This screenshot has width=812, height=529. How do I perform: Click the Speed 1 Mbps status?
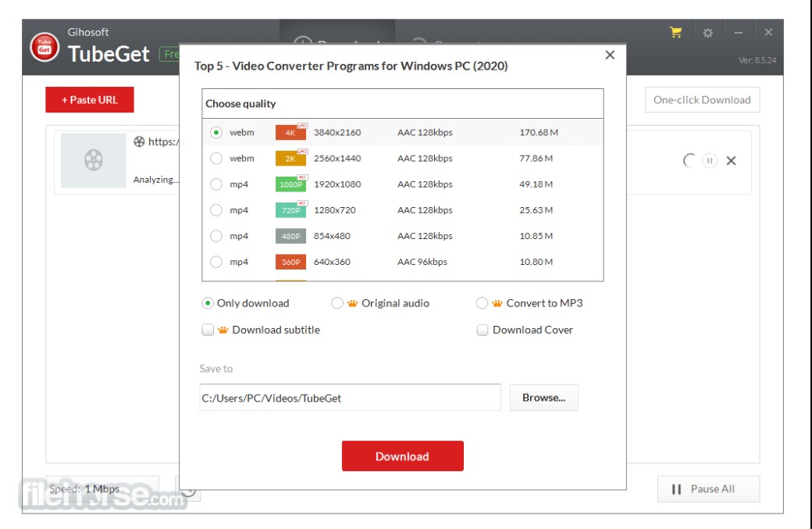coord(84,488)
